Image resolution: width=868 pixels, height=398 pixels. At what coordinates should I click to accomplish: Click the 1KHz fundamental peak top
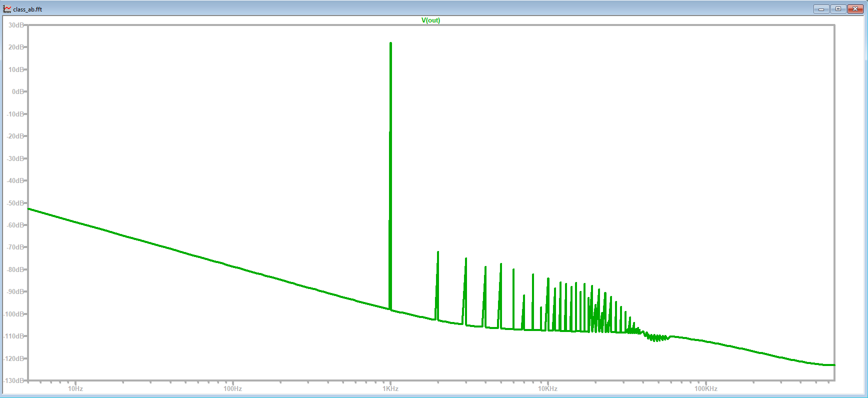tap(390, 43)
